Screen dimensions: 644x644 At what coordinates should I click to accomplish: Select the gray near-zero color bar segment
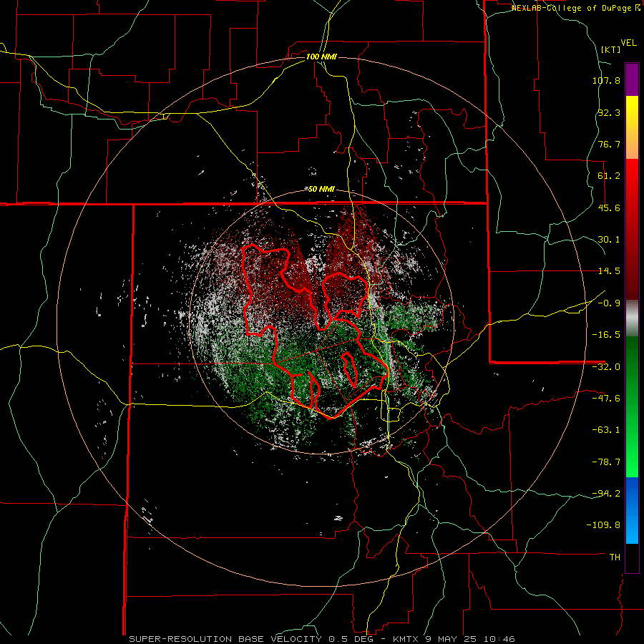tap(632, 318)
